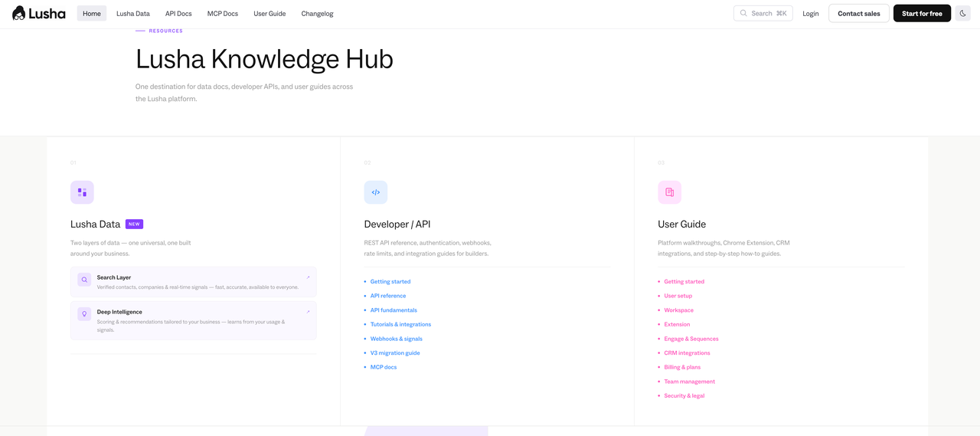Open Developer Getting started link
980x436 pixels.
[390, 281]
